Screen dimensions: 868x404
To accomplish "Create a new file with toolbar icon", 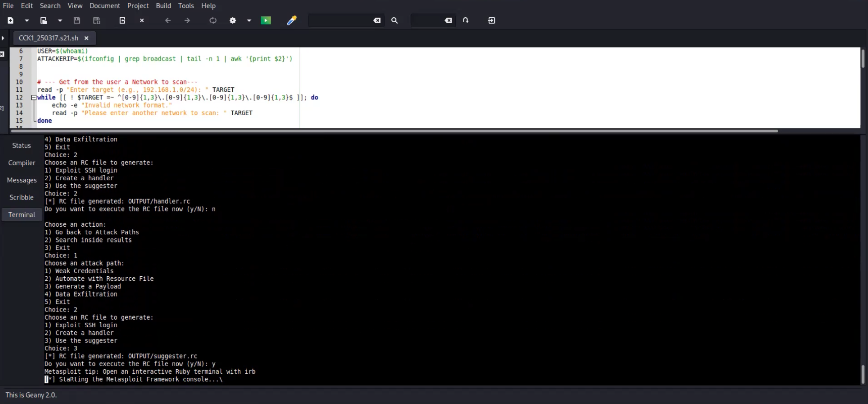I will tap(11, 21).
